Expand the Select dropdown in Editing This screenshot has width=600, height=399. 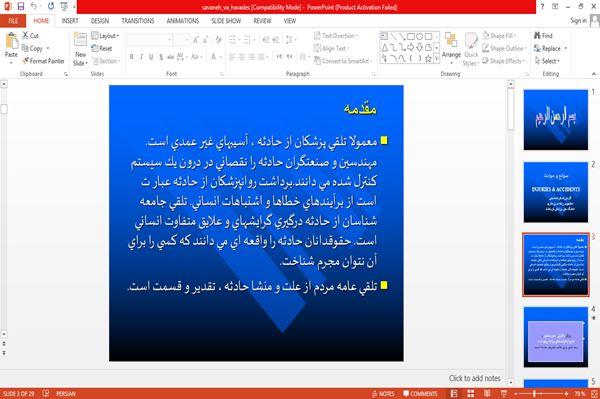pyautogui.click(x=547, y=61)
